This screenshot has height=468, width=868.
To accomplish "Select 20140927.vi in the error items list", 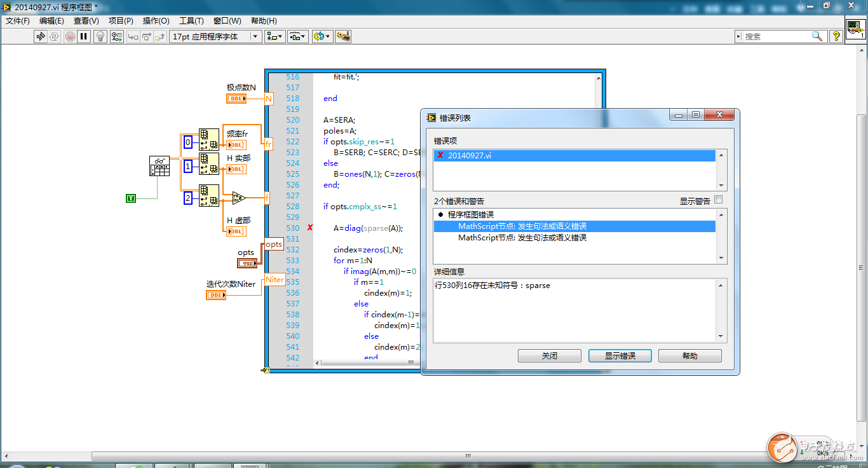I will pyautogui.click(x=469, y=155).
